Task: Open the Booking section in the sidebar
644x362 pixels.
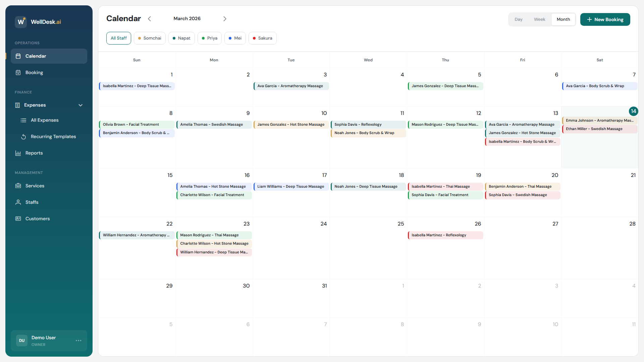Action: pyautogui.click(x=34, y=72)
